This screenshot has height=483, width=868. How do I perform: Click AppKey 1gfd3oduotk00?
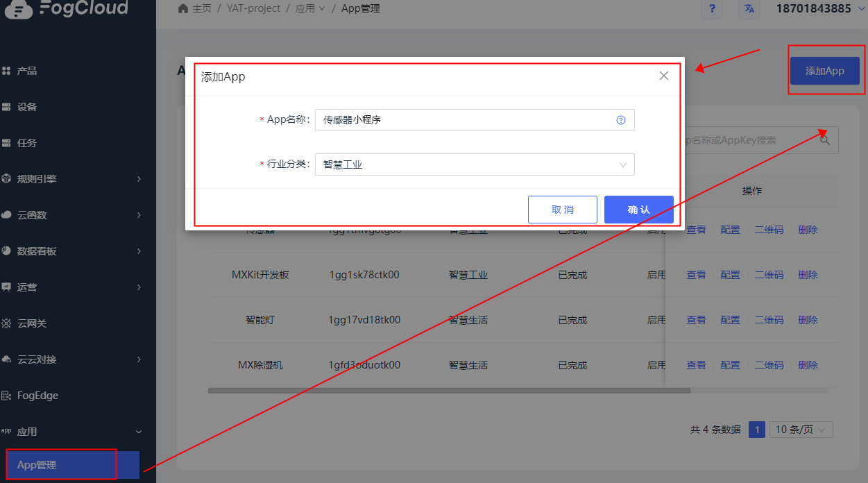point(364,365)
